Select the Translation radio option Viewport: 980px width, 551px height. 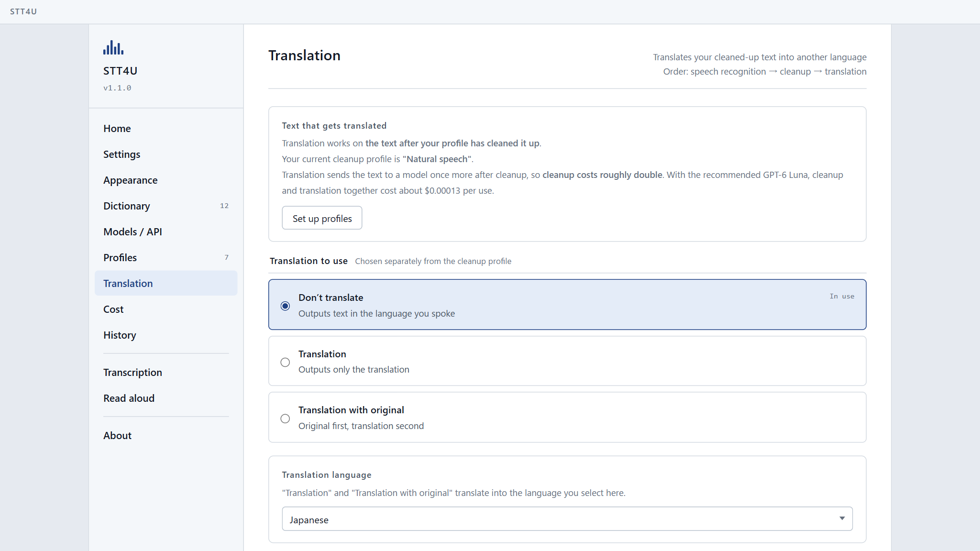[x=285, y=362]
